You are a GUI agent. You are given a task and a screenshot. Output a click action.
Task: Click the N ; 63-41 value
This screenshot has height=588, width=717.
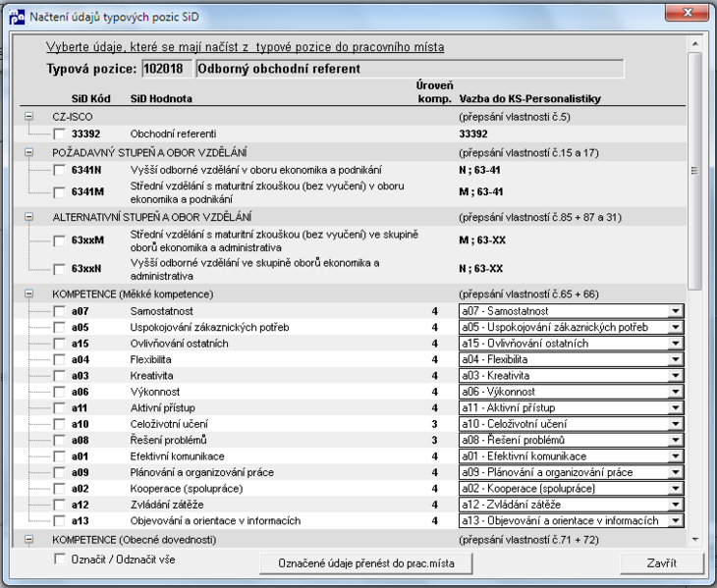(x=479, y=170)
